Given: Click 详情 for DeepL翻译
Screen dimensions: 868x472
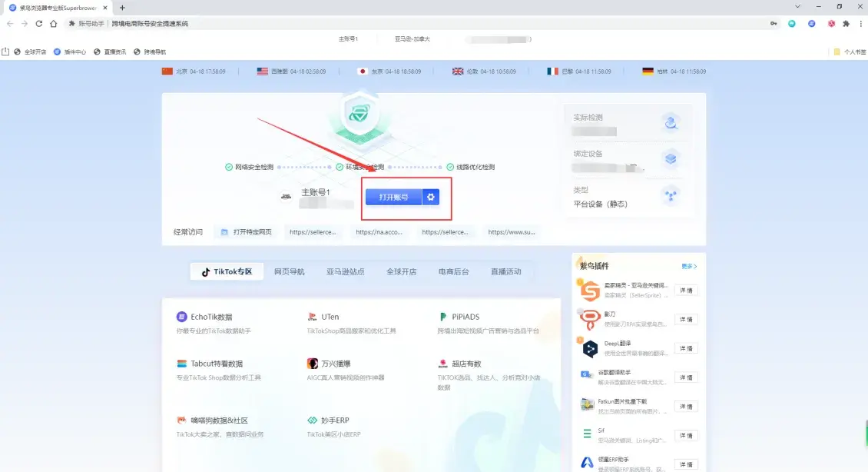Looking at the screenshot, I should (686, 348).
